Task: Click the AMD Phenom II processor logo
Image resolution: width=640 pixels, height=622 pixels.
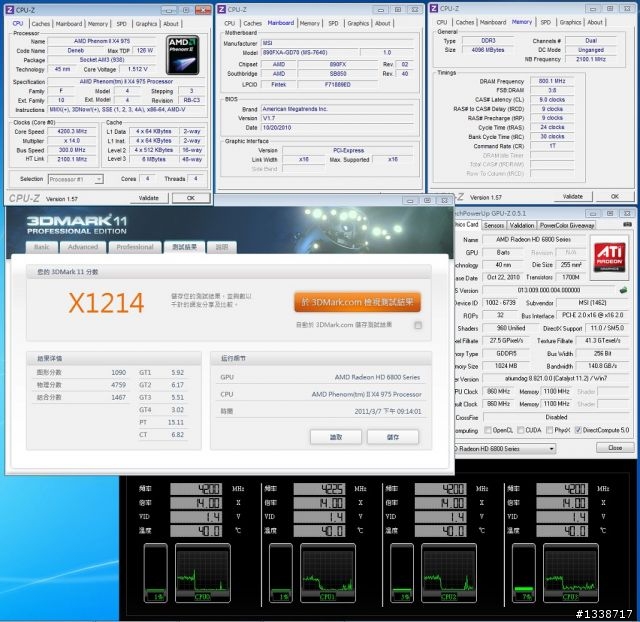Action: coord(183,55)
